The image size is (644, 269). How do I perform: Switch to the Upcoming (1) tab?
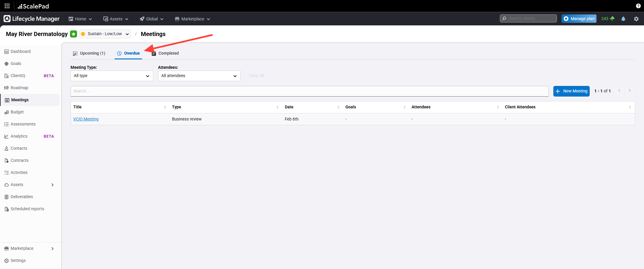click(89, 53)
